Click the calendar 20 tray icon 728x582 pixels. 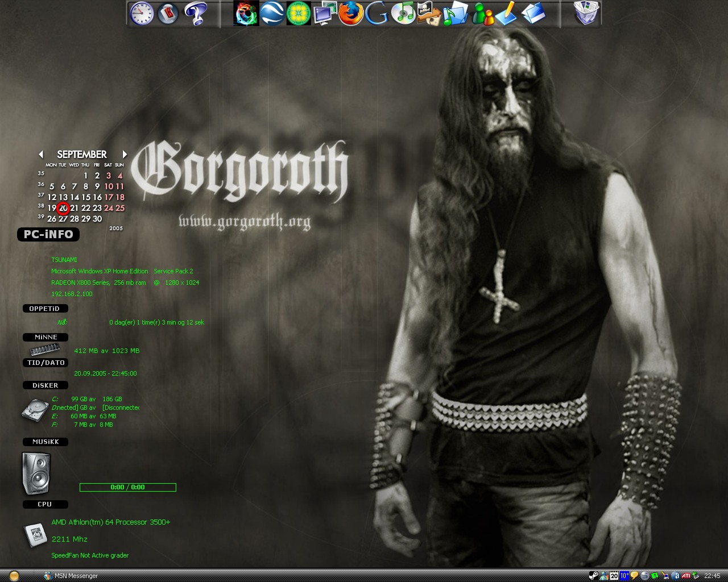point(614,576)
